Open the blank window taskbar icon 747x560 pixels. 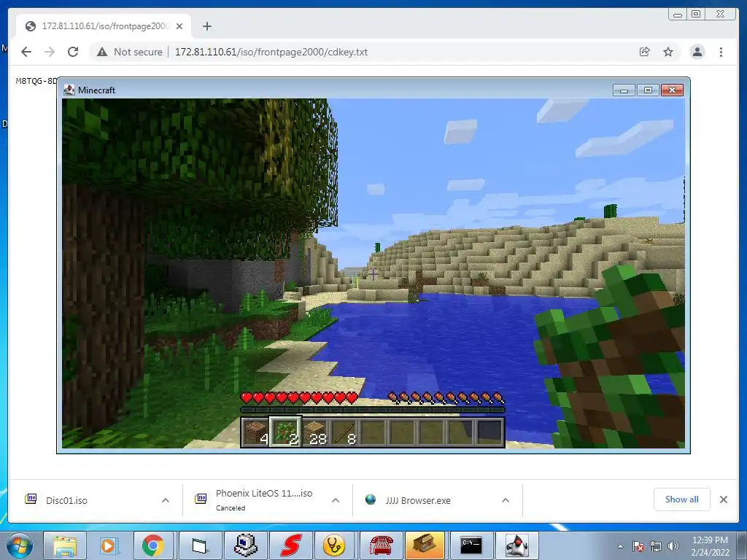click(x=201, y=545)
